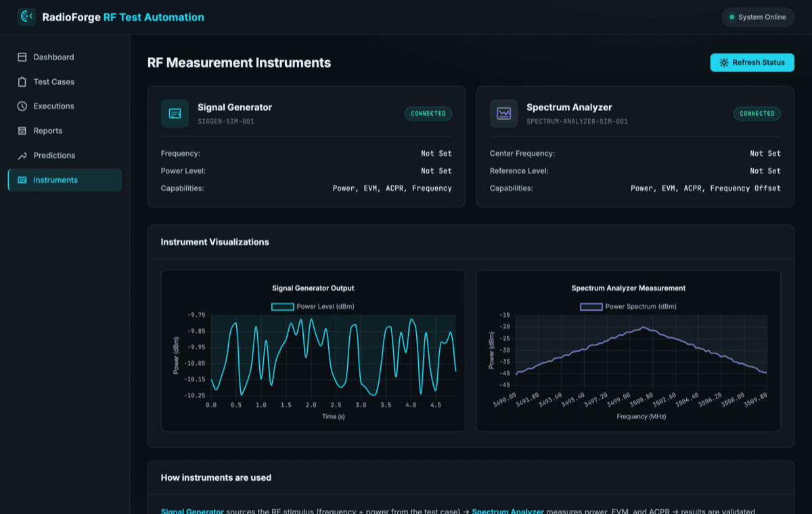Click the Time (s) axis label
The image size is (812, 514).
click(x=333, y=416)
